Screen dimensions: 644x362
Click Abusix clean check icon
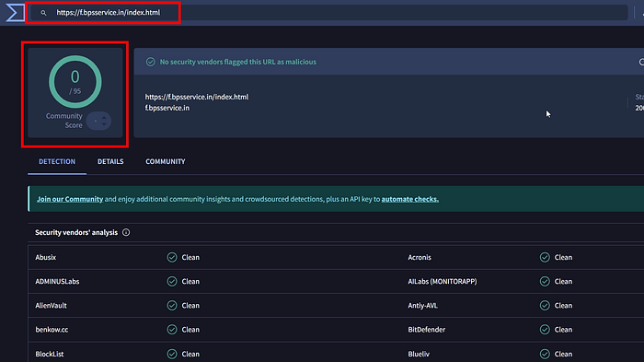pyautogui.click(x=172, y=258)
